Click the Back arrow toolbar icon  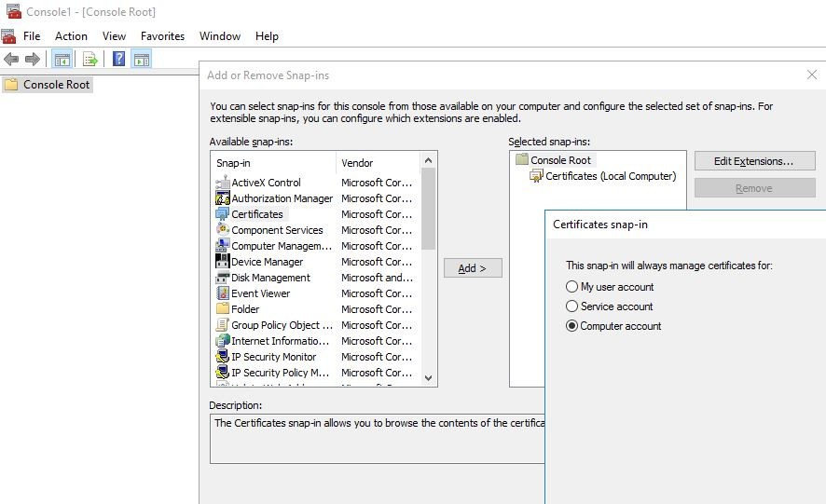click(11, 60)
